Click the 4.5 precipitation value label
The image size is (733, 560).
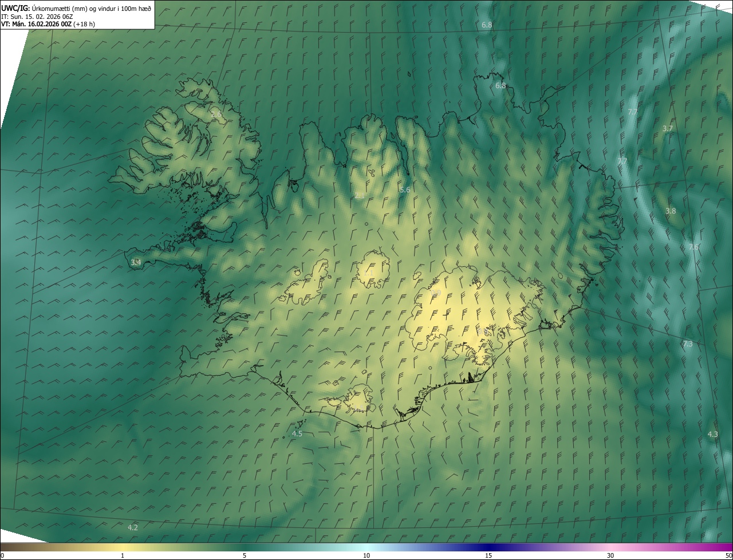297,434
